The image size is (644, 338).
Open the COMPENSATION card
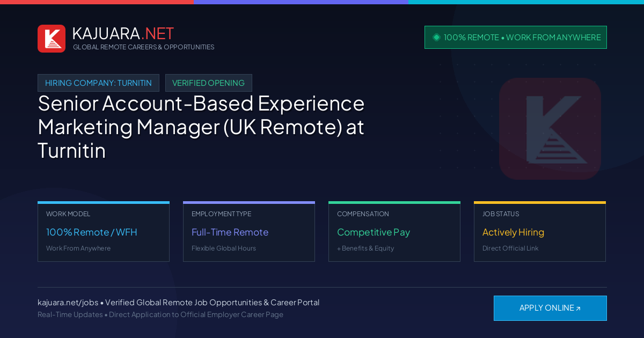point(394,232)
